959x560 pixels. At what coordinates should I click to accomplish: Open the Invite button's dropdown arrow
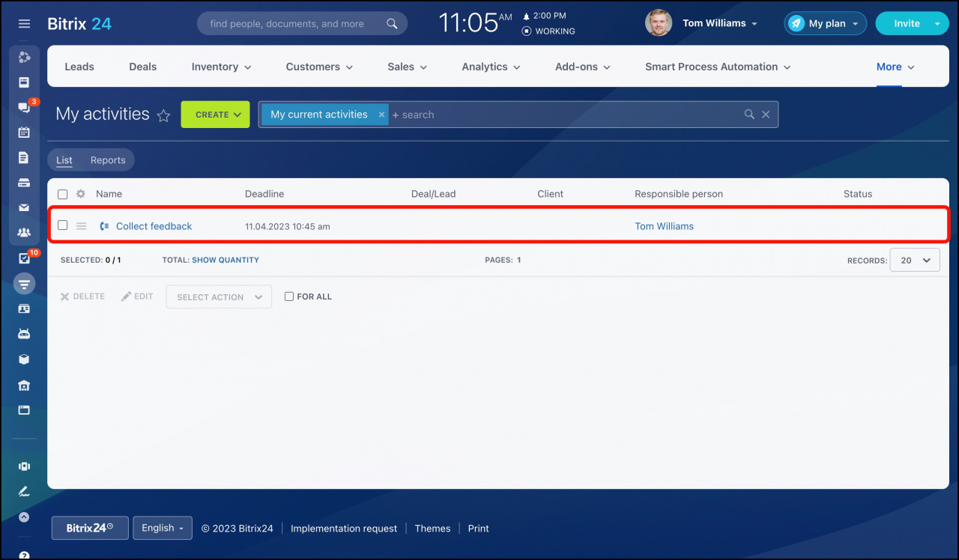pyautogui.click(x=937, y=23)
